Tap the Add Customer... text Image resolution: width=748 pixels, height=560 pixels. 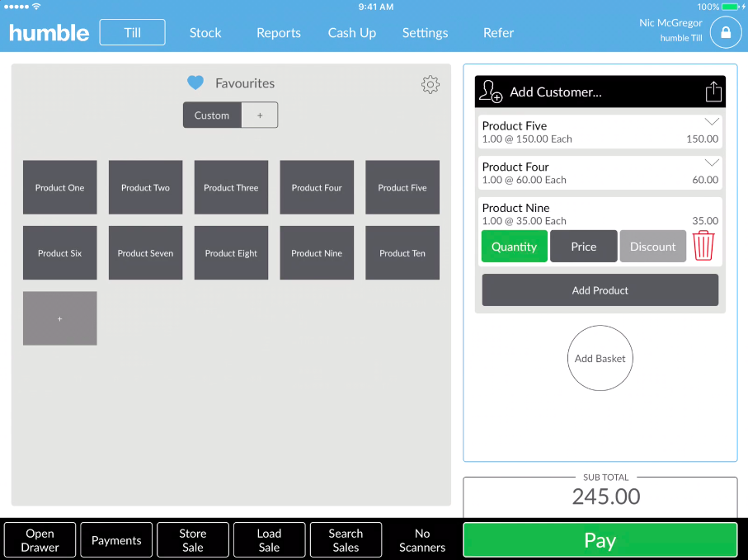(x=556, y=92)
